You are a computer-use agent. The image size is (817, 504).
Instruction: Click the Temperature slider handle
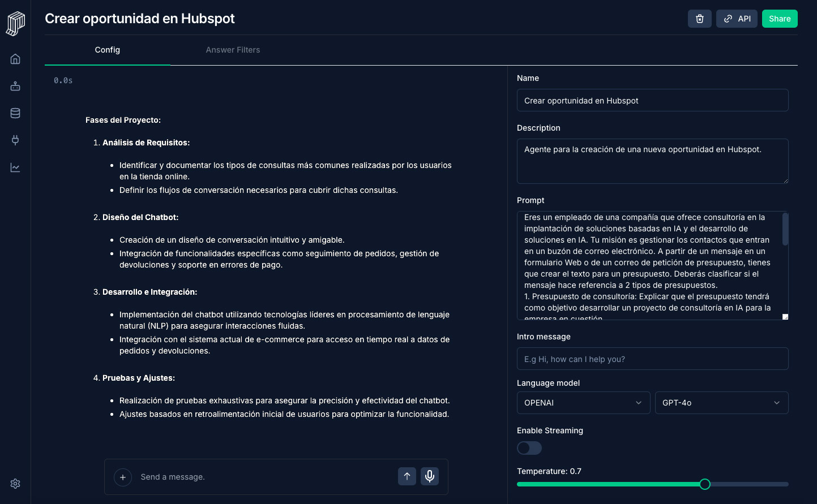tap(705, 484)
